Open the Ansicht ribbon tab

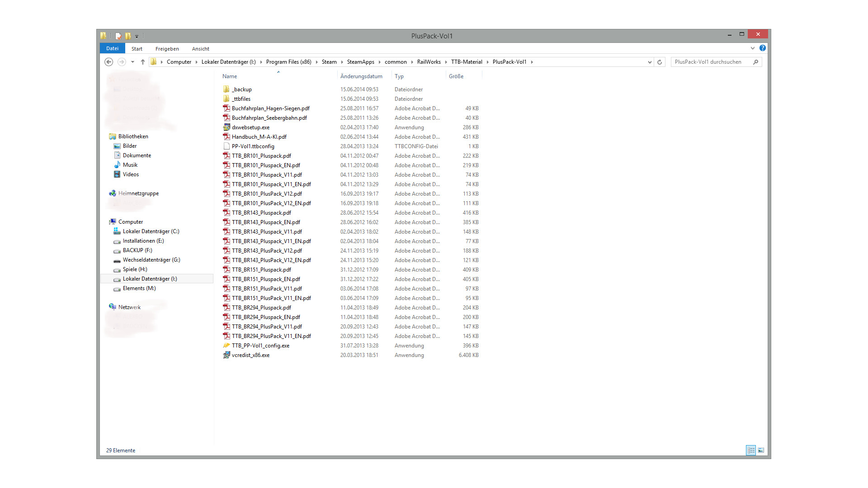pyautogui.click(x=200, y=49)
